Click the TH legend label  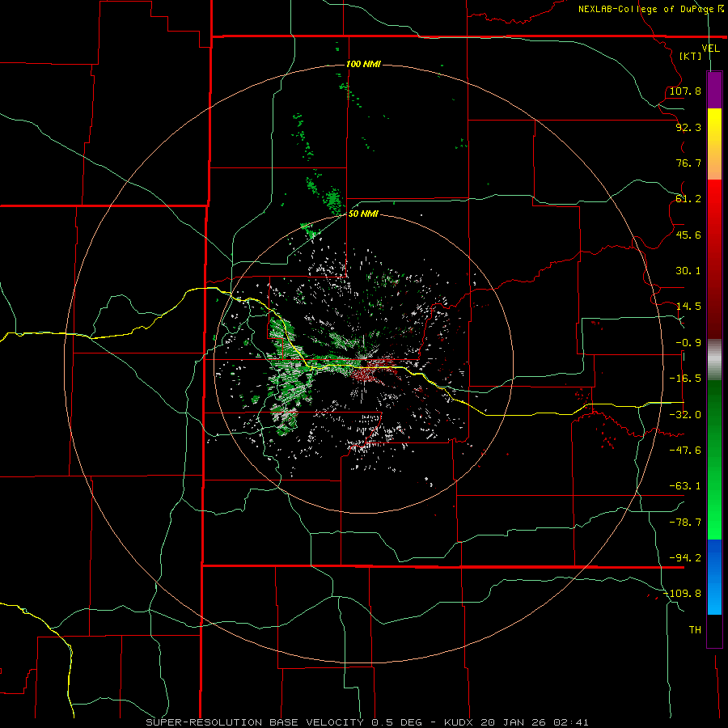coord(695,630)
